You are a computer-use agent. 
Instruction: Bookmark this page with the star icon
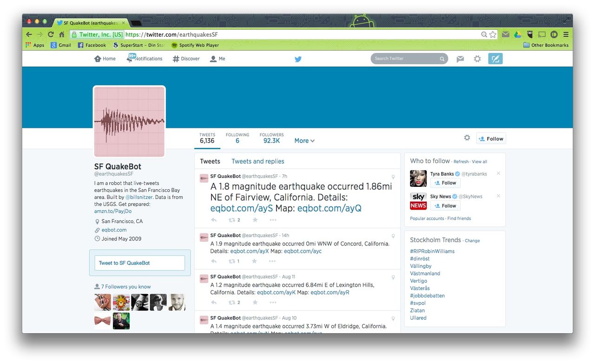[x=493, y=34]
